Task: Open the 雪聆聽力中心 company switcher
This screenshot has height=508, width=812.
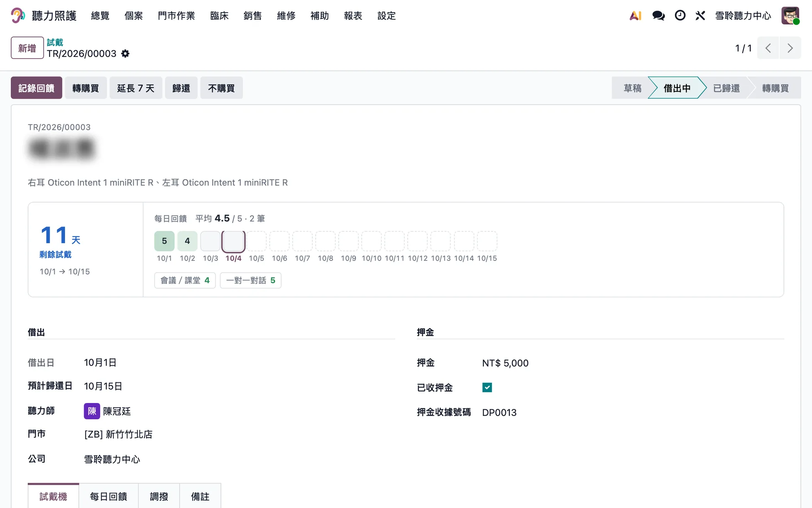Action: [x=743, y=16]
